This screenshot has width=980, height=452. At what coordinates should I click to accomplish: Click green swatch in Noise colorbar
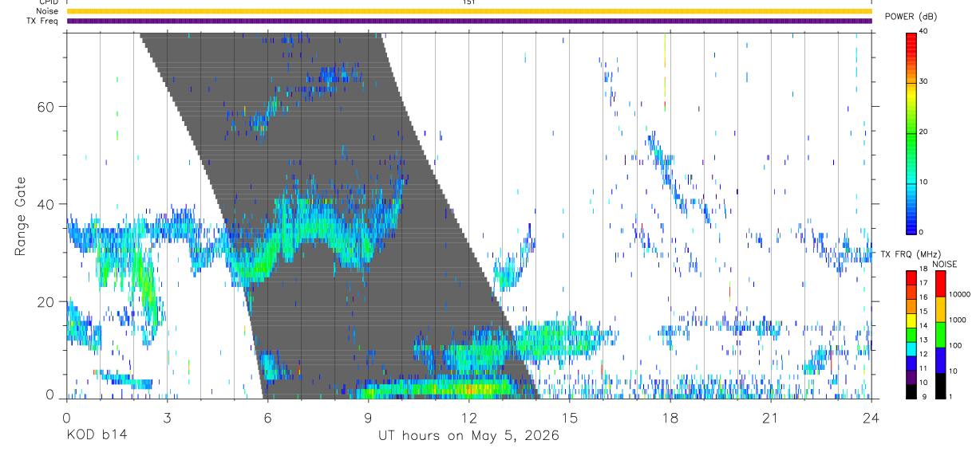[940, 335]
